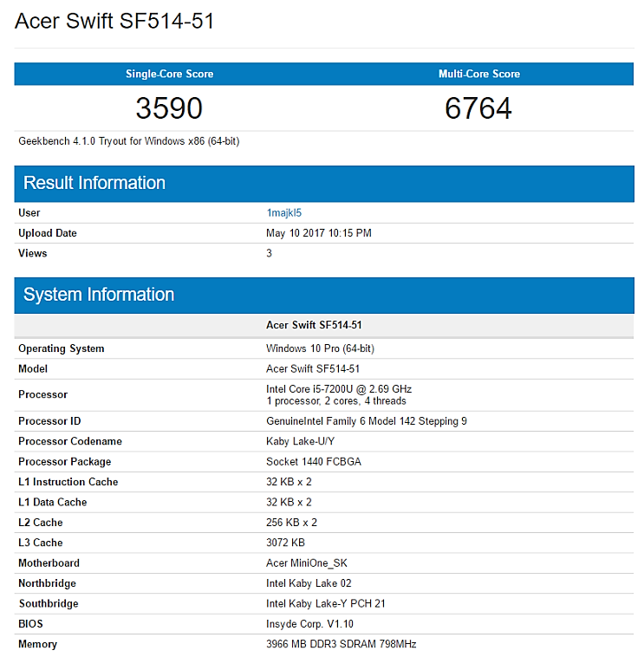
Task: Click the single-core score value 3590
Action: tap(169, 108)
